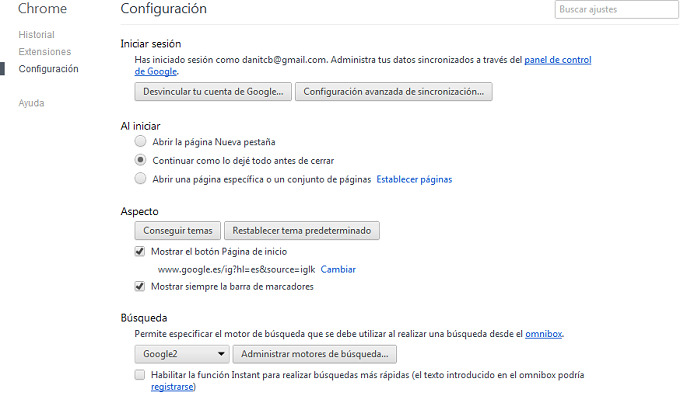Click Restablecer tema predeterminado button
The width and height of the screenshot is (680, 396).
(x=302, y=230)
